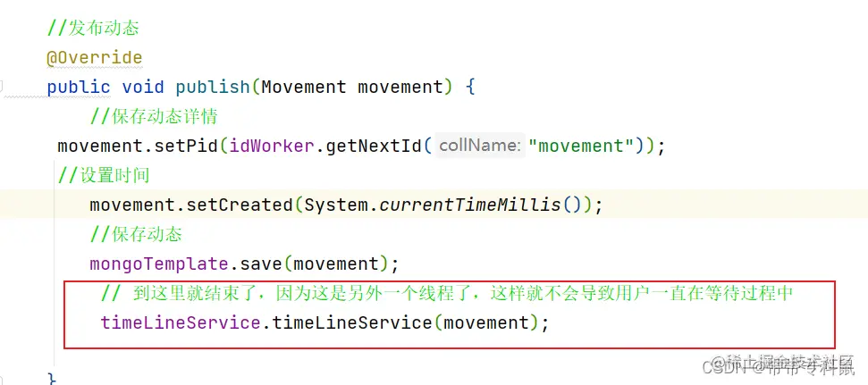Click the @Override annotation
Viewport: 868px width, 385px height.
[x=94, y=57]
